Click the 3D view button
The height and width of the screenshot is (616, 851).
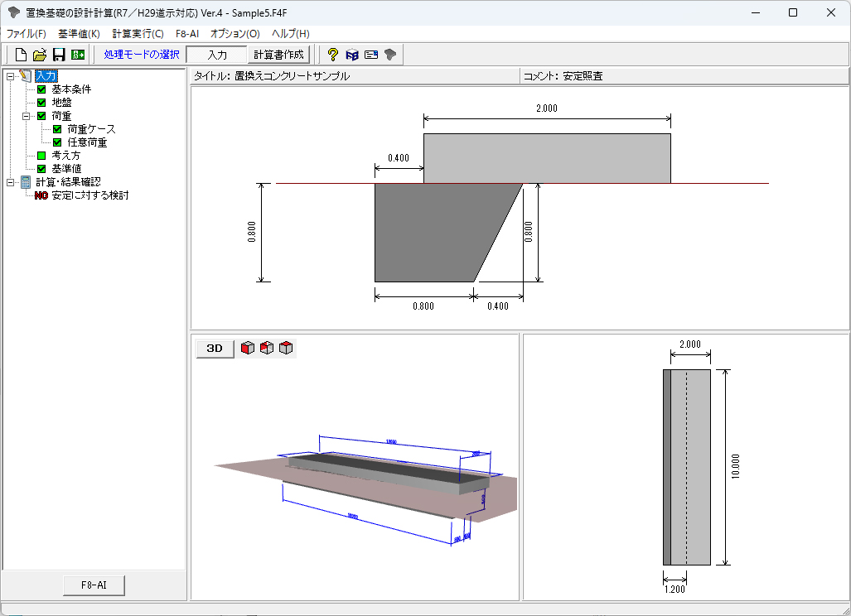(215, 348)
